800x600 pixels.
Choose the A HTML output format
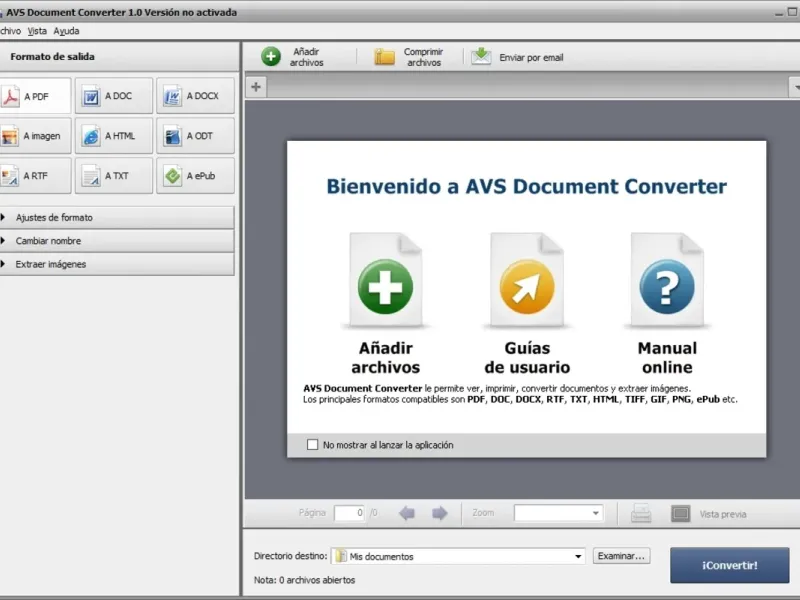(x=114, y=136)
